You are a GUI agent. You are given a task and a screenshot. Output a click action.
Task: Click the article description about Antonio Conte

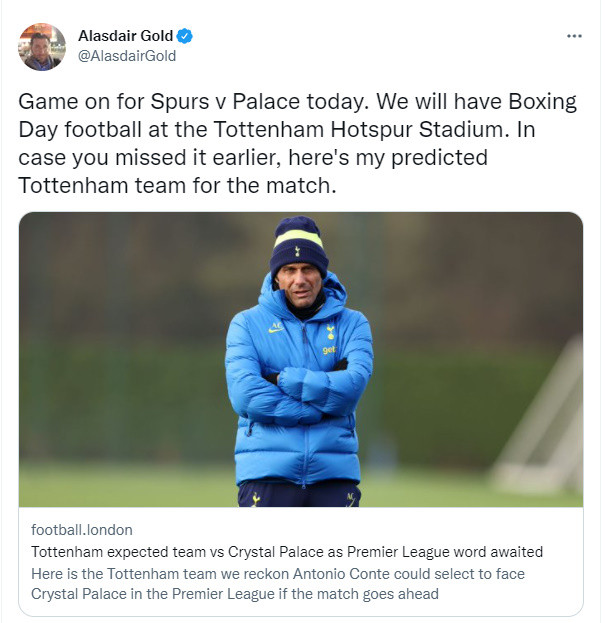(278, 584)
